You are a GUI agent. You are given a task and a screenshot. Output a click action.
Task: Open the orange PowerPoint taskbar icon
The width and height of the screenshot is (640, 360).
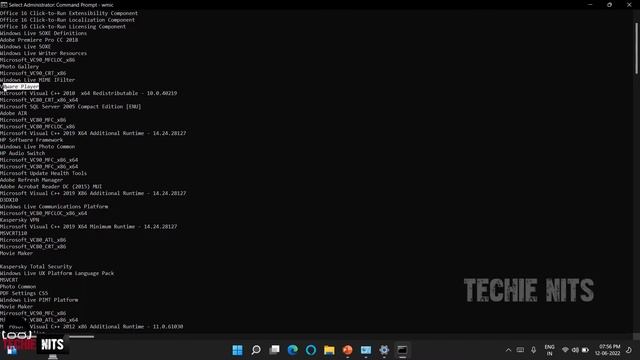tap(347, 350)
